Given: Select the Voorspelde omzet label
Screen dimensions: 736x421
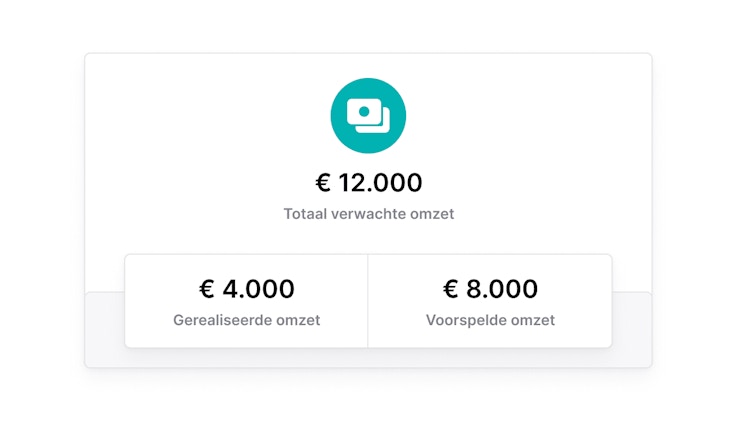Looking at the screenshot, I should point(490,320).
